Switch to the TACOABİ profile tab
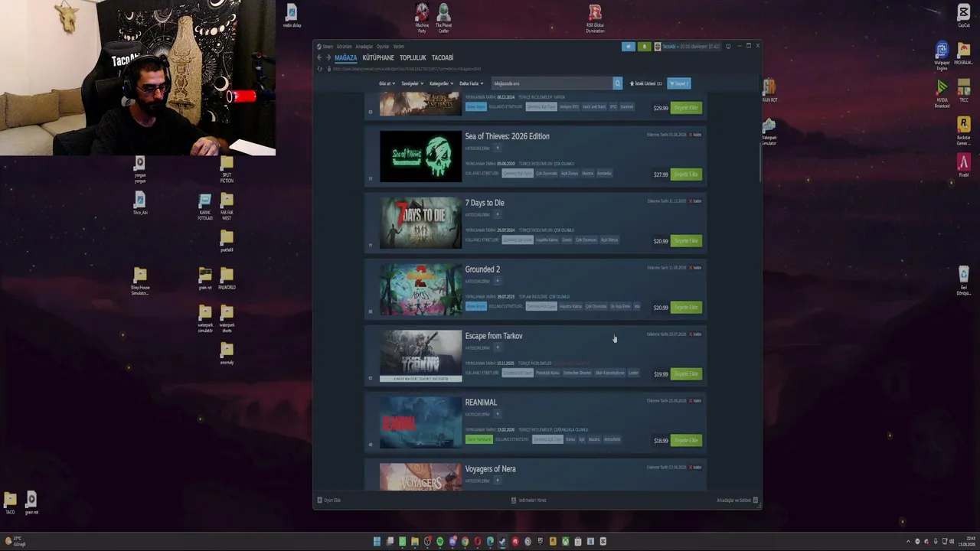Image resolution: width=980 pixels, height=551 pixels. tap(443, 57)
